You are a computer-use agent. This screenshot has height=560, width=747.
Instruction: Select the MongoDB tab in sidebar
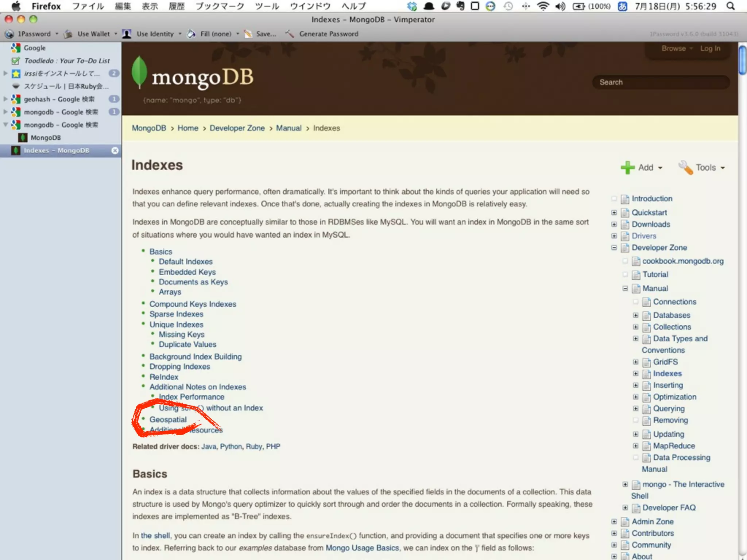tap(46, 138)
